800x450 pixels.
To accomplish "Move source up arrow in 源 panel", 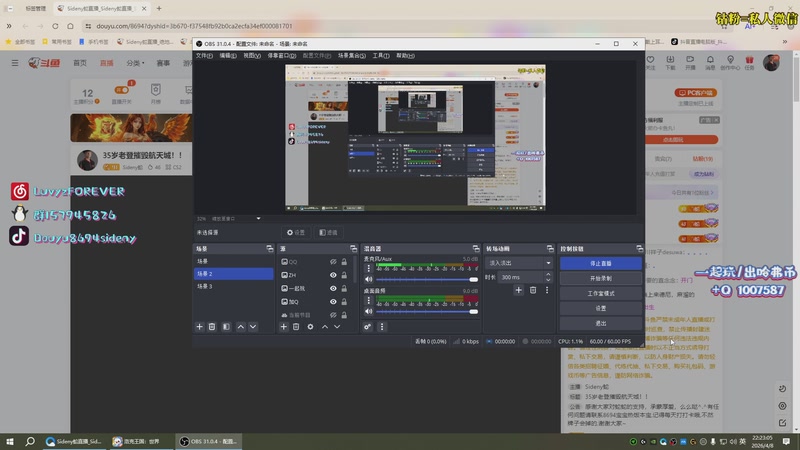I will pos(325,327).
